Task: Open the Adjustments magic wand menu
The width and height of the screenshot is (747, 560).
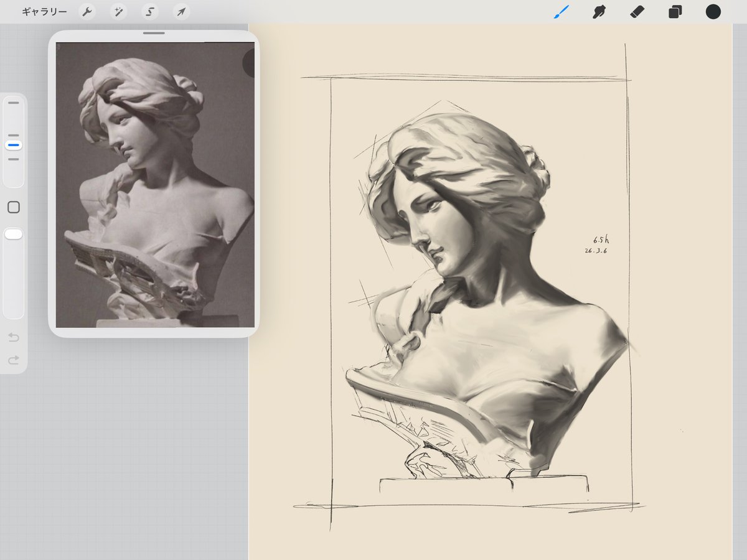Action: [x=118, y=12]
